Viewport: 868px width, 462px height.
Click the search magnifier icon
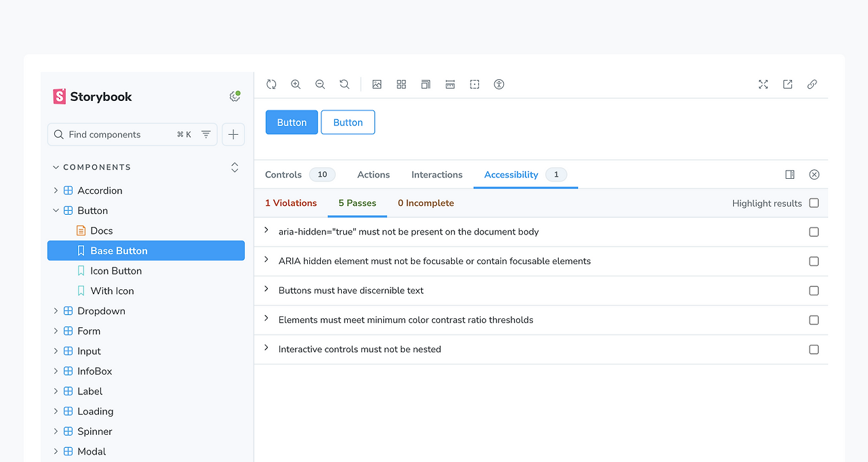pyautogui.click(x=59, y=134)
